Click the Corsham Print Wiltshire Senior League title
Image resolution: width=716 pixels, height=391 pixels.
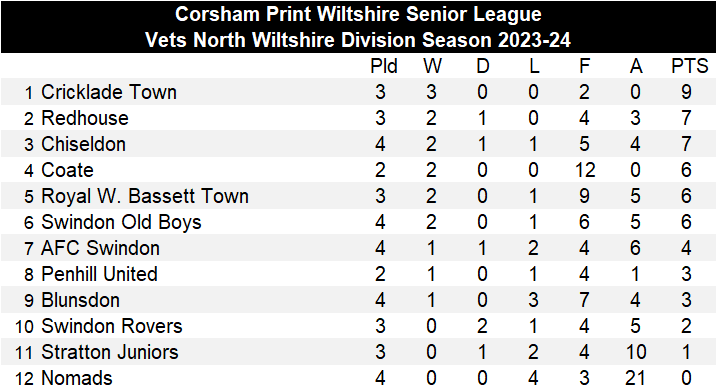[x=358, y=14]
